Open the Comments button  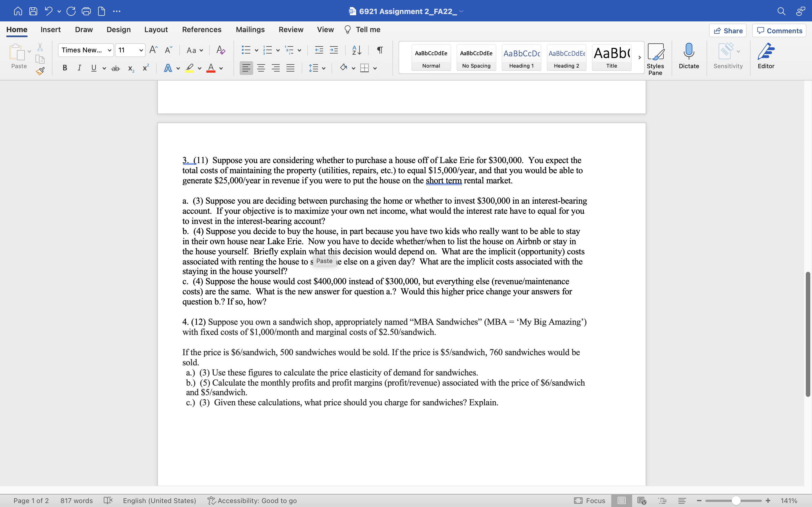(x=779, y=30)
